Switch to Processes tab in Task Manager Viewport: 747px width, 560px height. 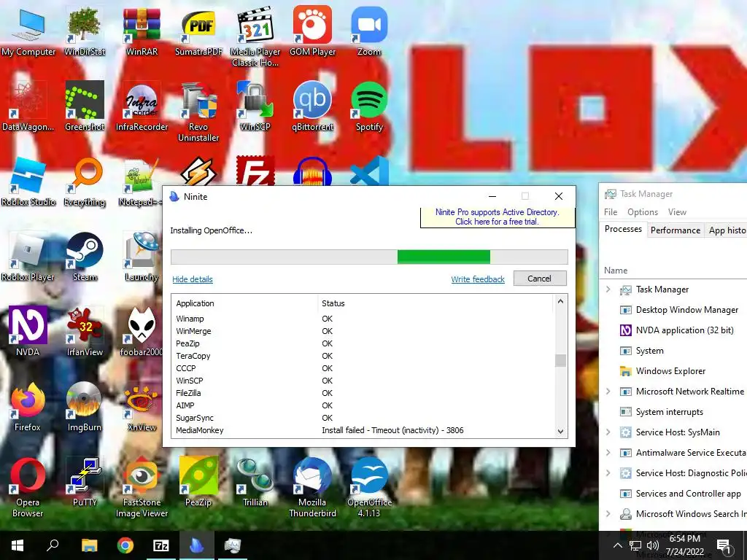[x=623, y=229]
